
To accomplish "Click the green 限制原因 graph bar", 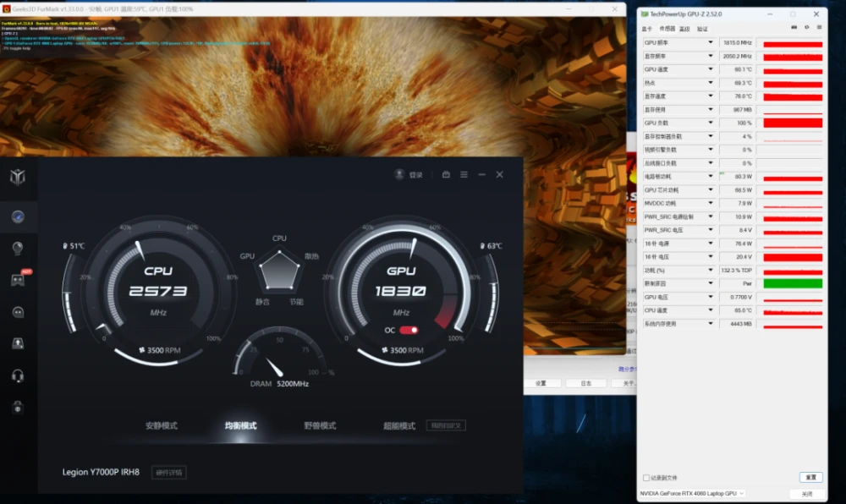I will [793, 283].
